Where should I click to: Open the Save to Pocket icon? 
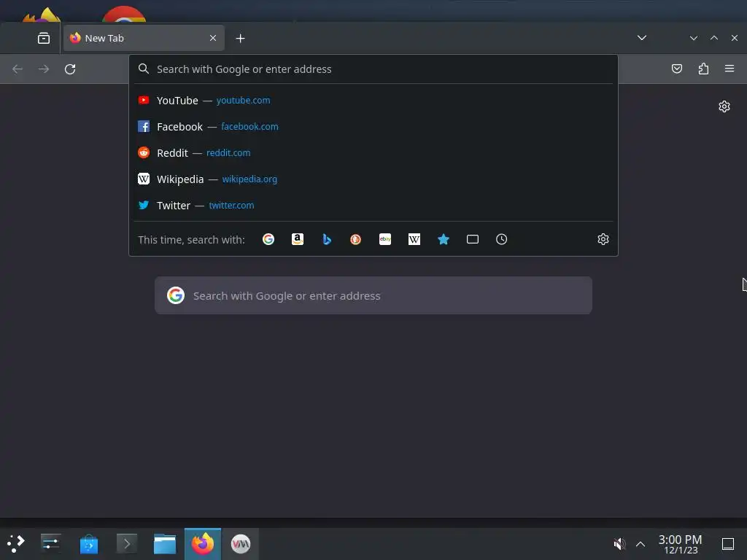pyautogui.click(x=676, y=69)
